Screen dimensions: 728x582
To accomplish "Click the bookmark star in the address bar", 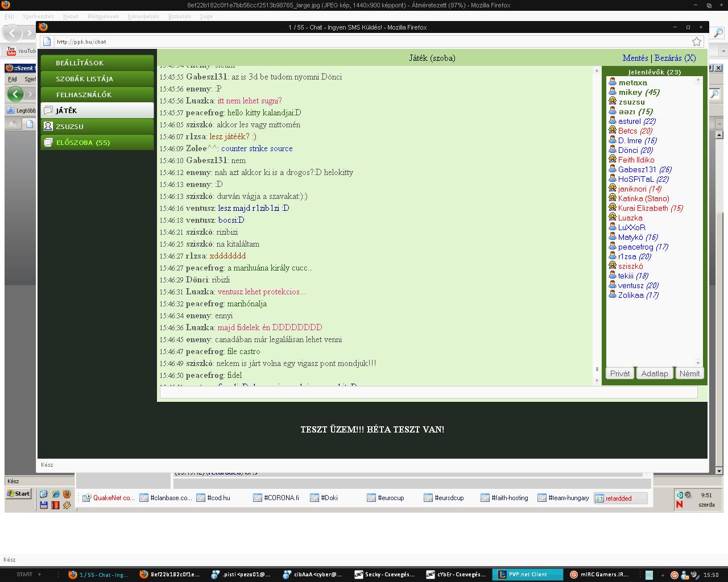I will [x=696, y=41].
